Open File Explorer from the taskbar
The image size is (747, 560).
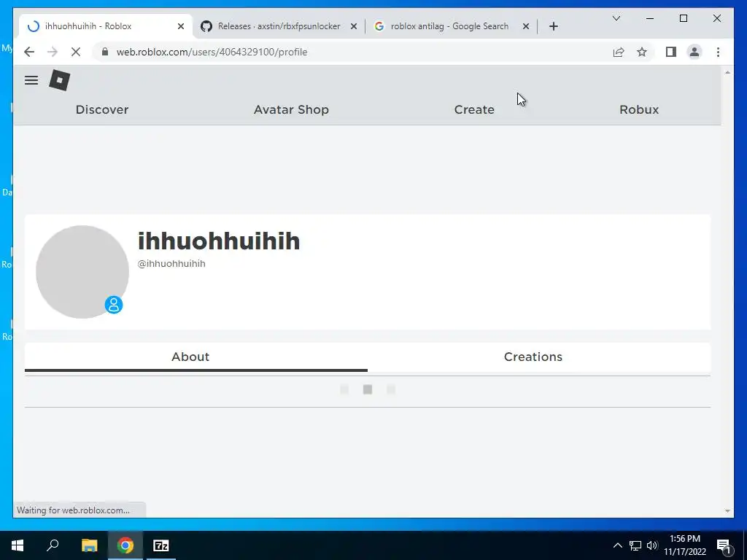[x=89, y=545]
